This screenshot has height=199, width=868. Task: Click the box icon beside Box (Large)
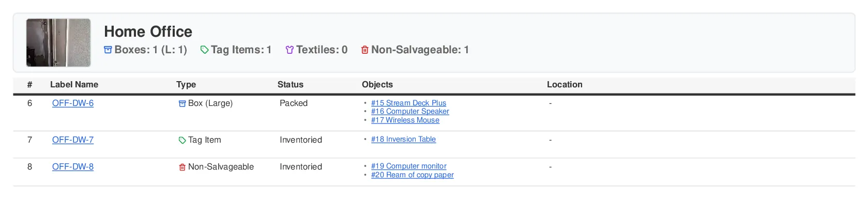point(182,104)
